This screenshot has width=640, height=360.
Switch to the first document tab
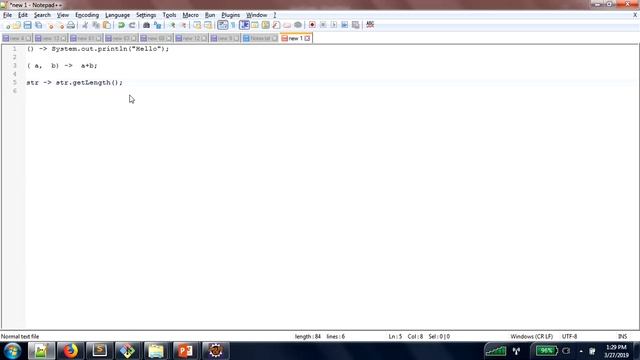pos(17,38)
